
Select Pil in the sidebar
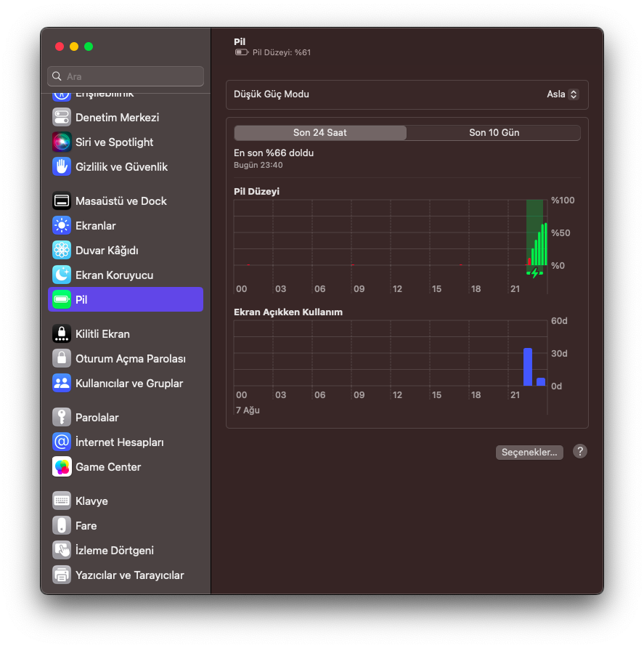coord(126,299)
